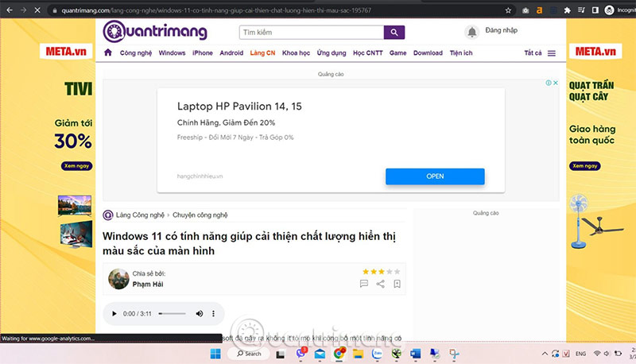The height and width of the screenshot is (364, 636).
Task: Click the META.vn logo on left banner
Action: coord(66,52)
